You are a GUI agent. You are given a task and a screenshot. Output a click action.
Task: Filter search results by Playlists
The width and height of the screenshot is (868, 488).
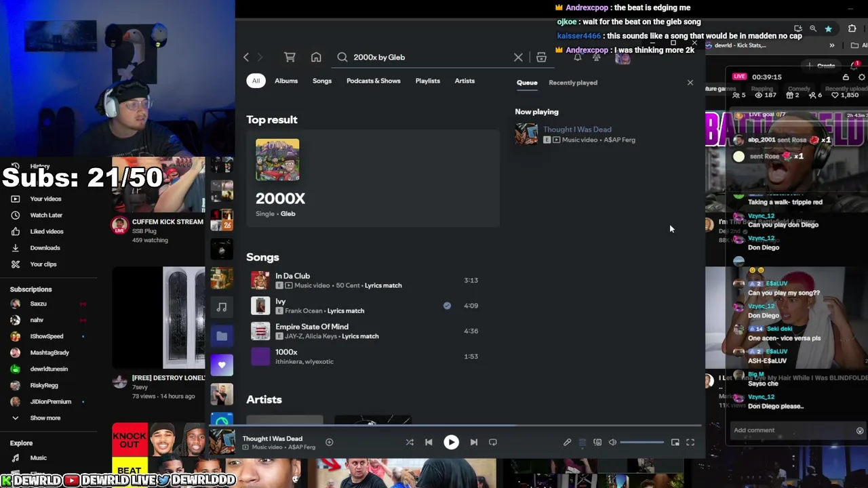tap(427, 81)
